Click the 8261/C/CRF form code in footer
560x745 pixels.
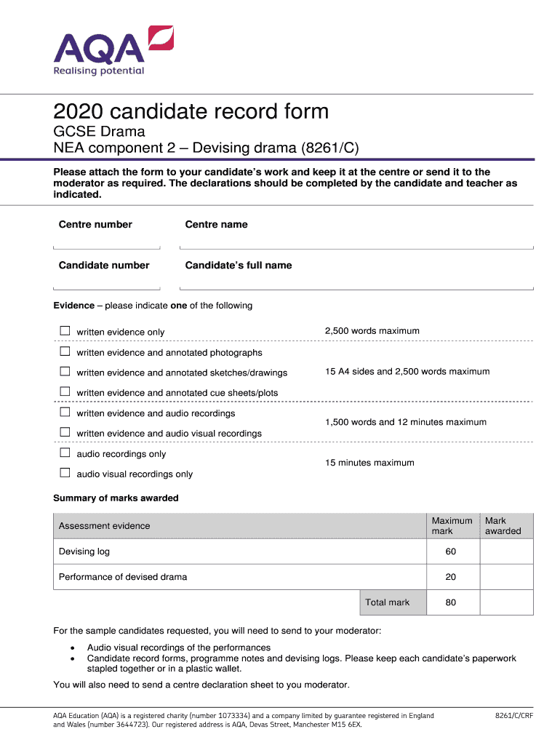[x=513, y=716]
